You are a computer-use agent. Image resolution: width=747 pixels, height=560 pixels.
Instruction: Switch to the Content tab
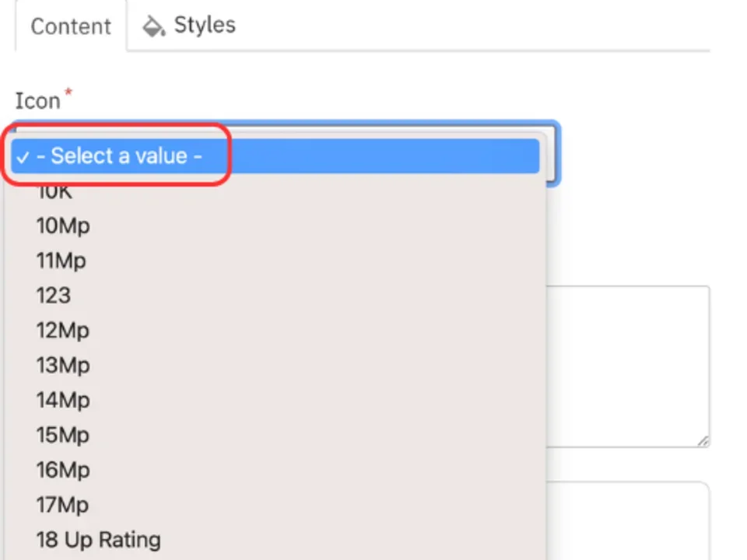pyautogui.click(x=71, y=26)
